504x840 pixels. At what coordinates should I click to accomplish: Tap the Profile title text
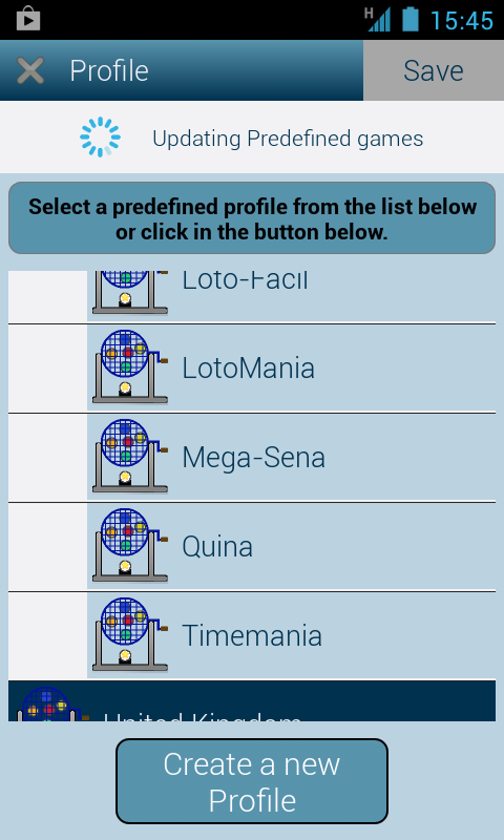[x=109, y=71]
